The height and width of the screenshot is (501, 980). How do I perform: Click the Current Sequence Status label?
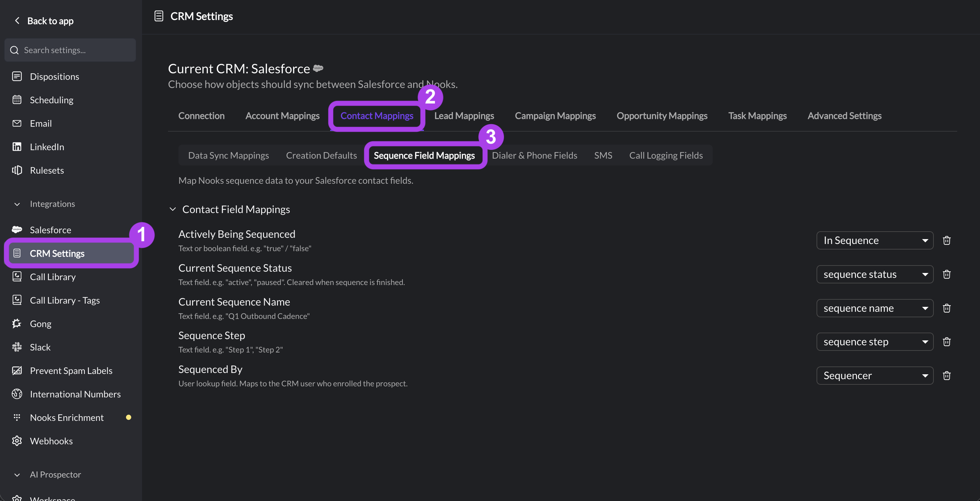click(235, 268)
